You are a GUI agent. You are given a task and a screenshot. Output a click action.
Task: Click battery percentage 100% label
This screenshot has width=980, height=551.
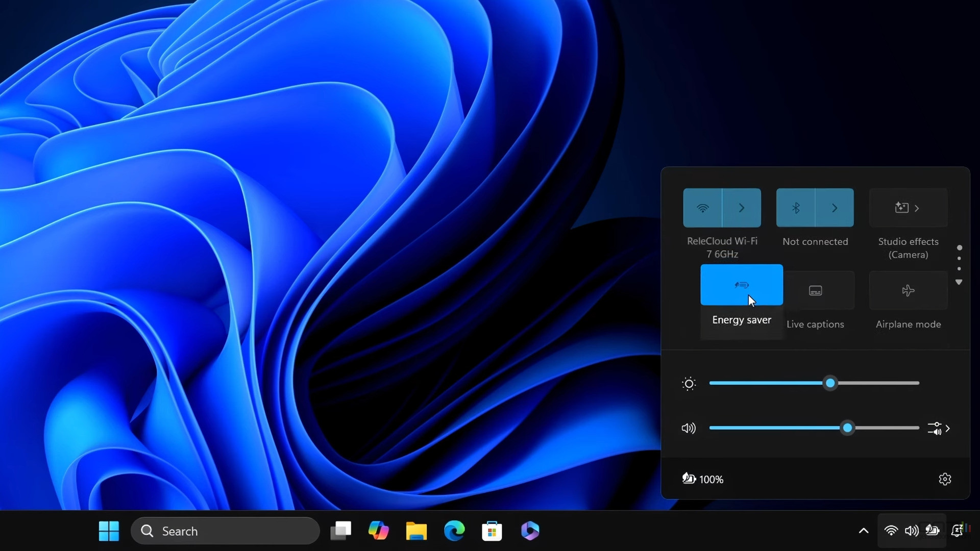pos(712,479)
